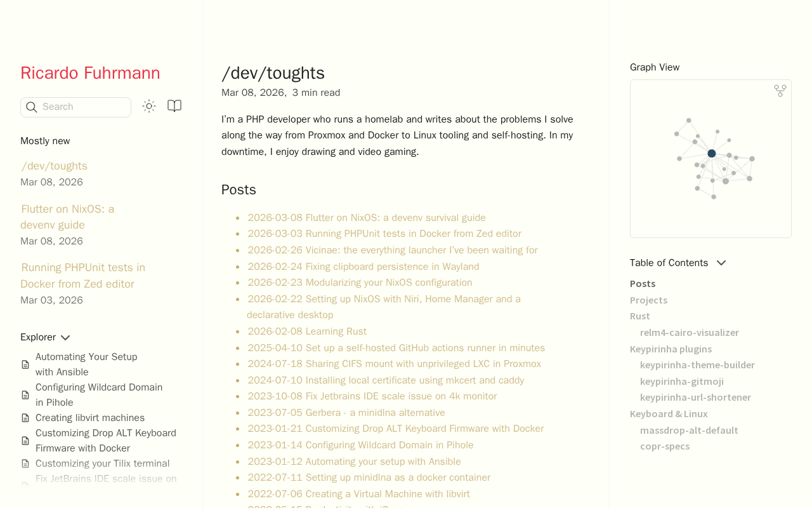Click the file icon beside Creating libvirt machines

coord(25,418)
